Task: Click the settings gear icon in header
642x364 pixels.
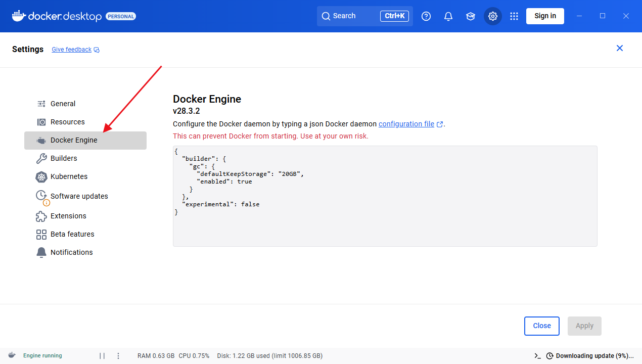Action: coord(493,16)
